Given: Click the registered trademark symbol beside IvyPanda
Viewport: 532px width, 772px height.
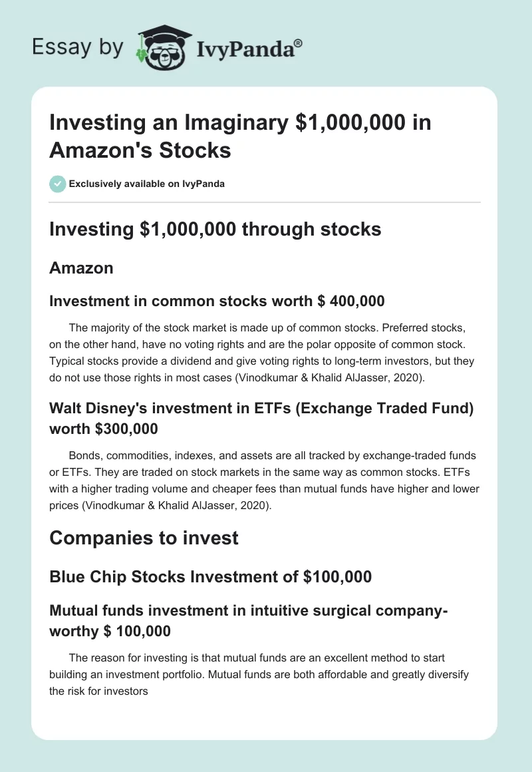Looking at the screenshot, I should 299,43.
